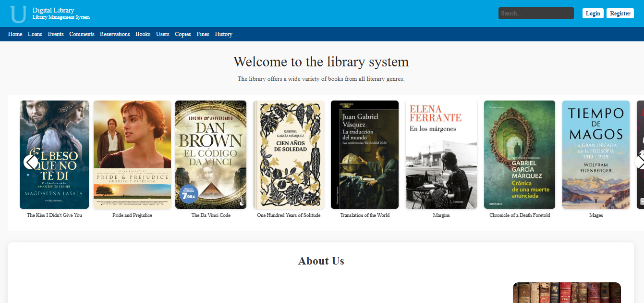Open the Copies page
The width and height of the screenshot is (644, 303).
[182, 34]
